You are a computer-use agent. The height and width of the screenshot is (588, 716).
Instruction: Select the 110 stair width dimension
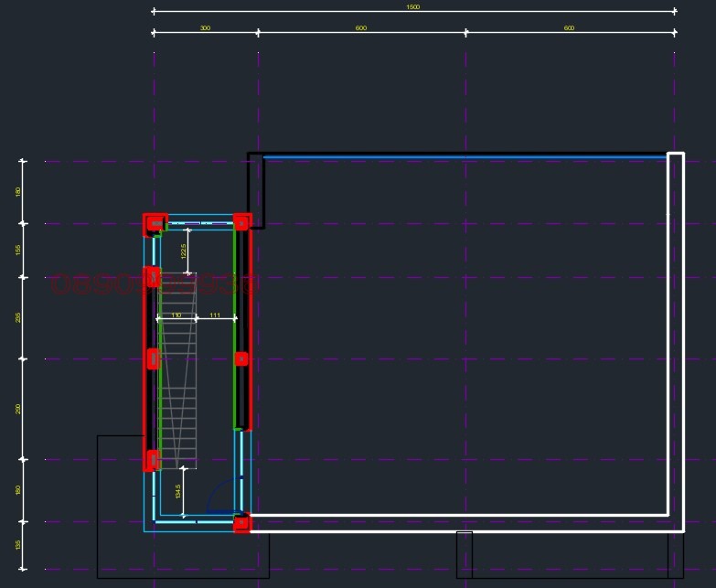point(176,315)
